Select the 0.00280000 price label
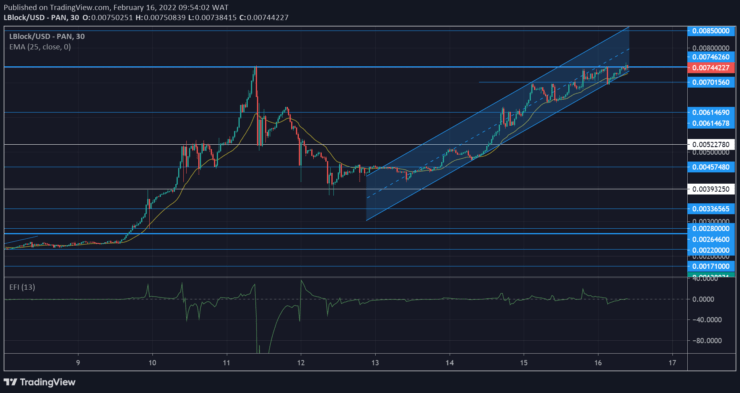The image size is (740, 393). click(711, 228)
